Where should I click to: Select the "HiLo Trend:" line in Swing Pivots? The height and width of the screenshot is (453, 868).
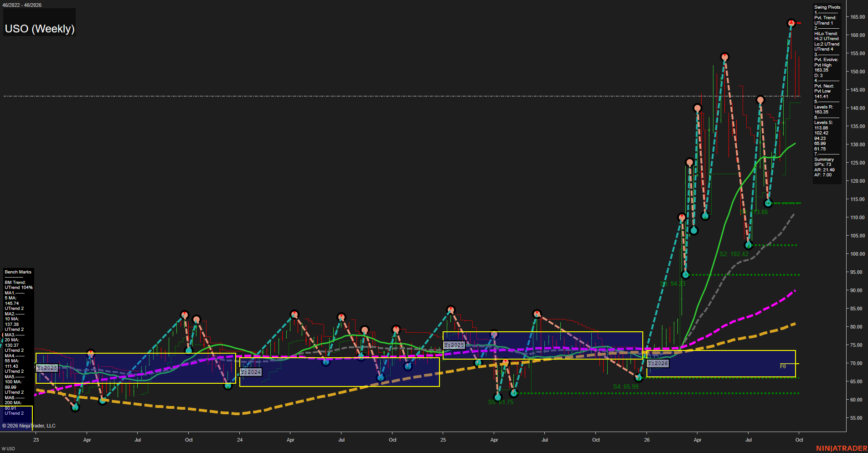(826, 34)
